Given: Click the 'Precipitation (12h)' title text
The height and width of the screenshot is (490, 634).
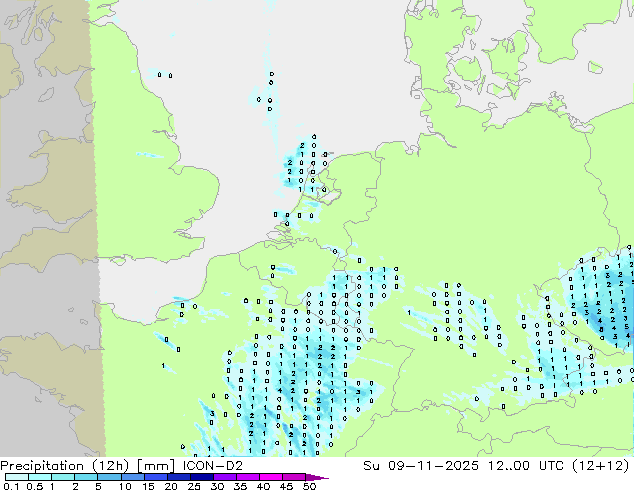Looking at the screenshot, I should pos(65,466).
